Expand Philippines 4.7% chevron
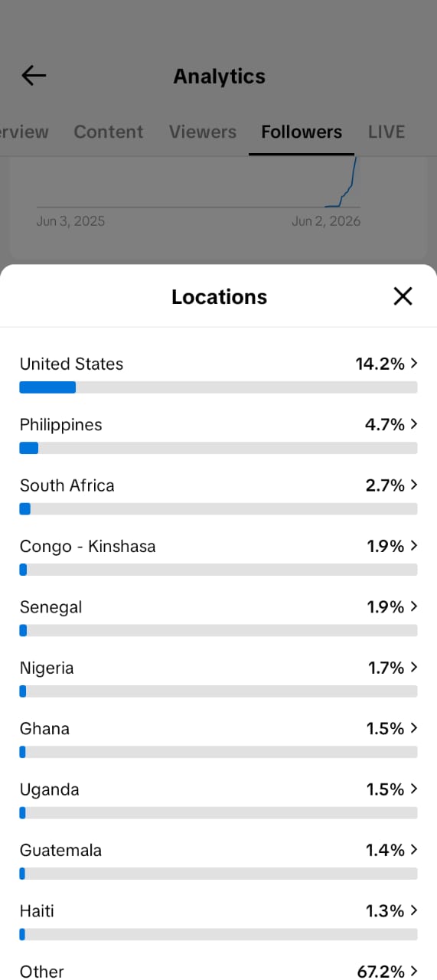This screenshot has height=980, width=437. [414, 424]
